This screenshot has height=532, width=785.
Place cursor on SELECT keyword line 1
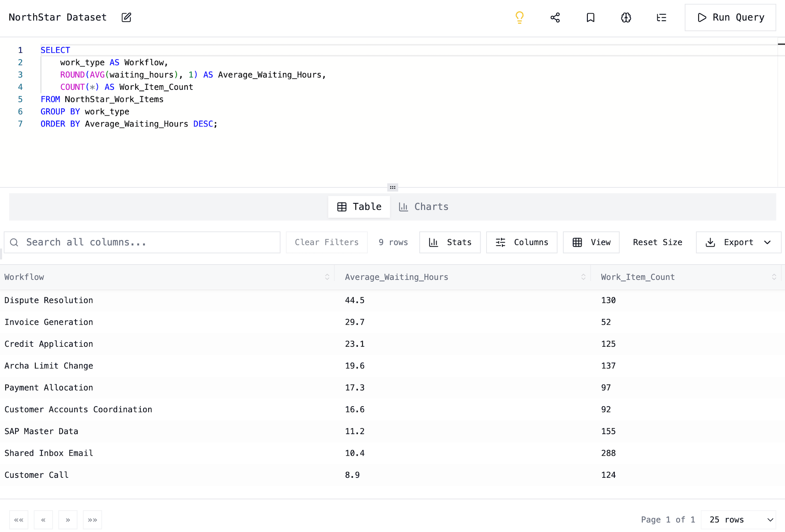tap(55, 50)
